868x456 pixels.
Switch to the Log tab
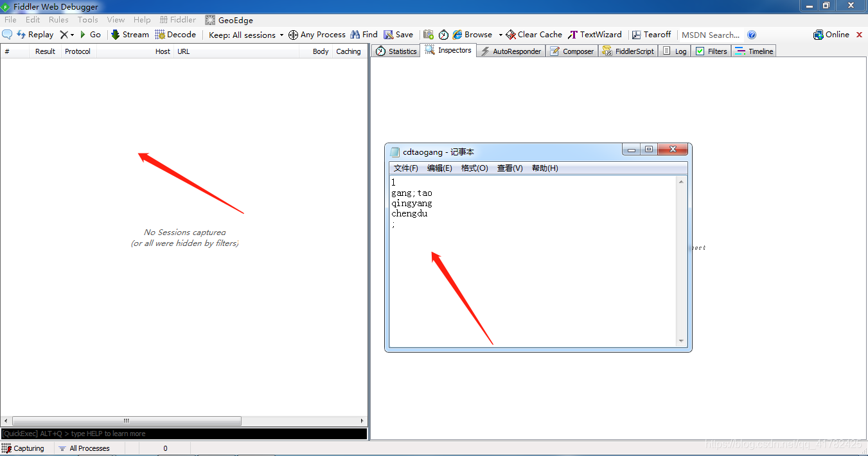675,51
